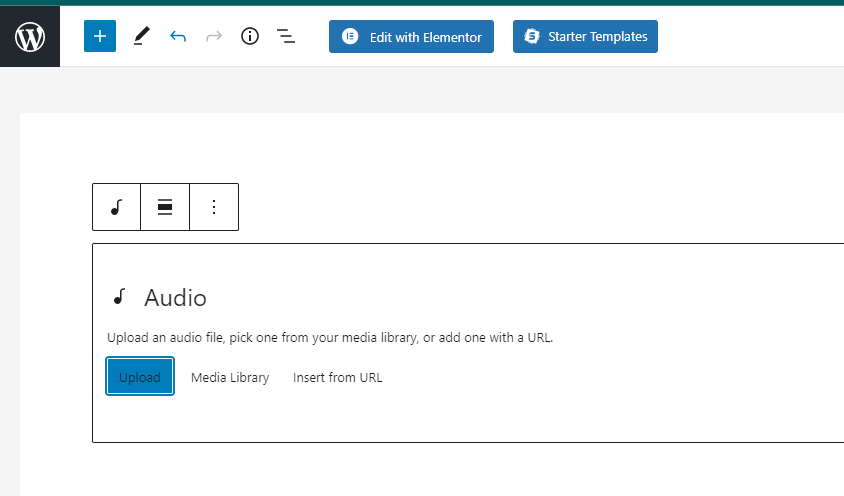
Task: Undo the last change
Action: point(178,36)
